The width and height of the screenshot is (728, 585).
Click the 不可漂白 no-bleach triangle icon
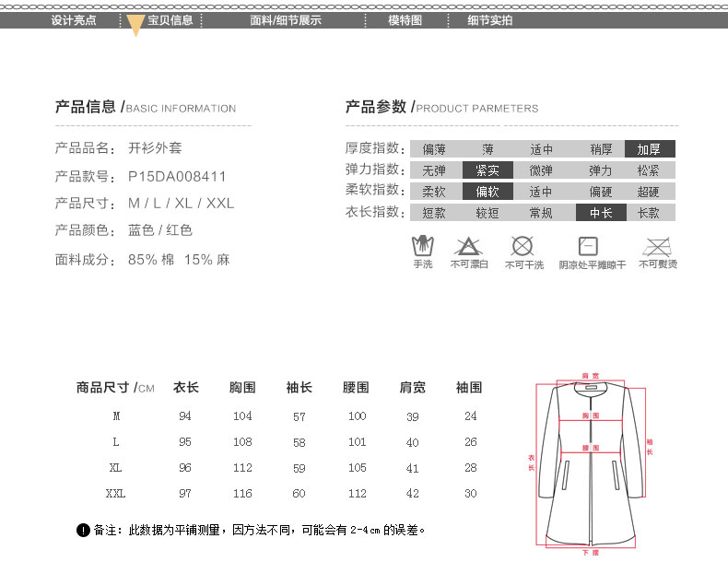(468, 246)
